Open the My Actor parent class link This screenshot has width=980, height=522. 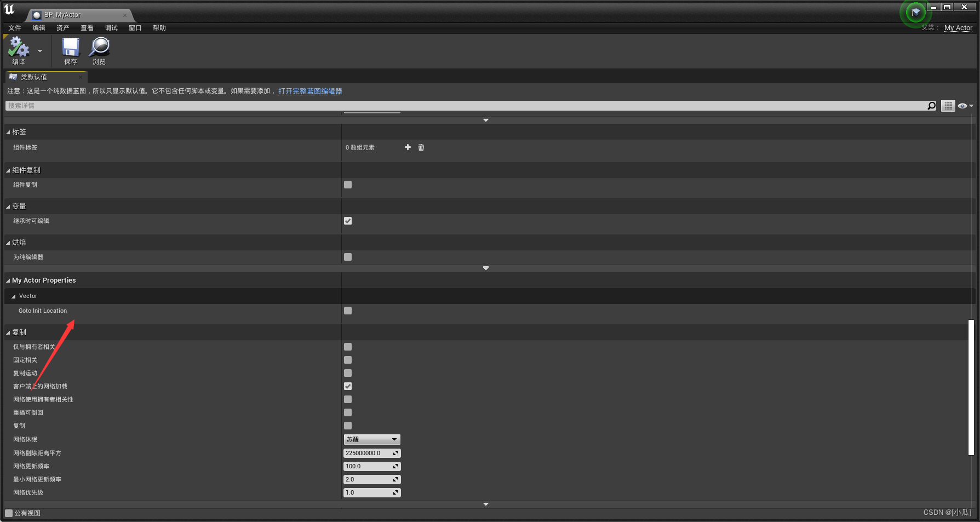pos(958,28)
